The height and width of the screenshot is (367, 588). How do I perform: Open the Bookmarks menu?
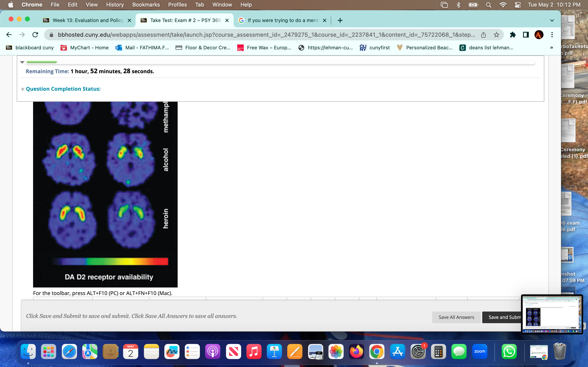click(x=146, y=5)
